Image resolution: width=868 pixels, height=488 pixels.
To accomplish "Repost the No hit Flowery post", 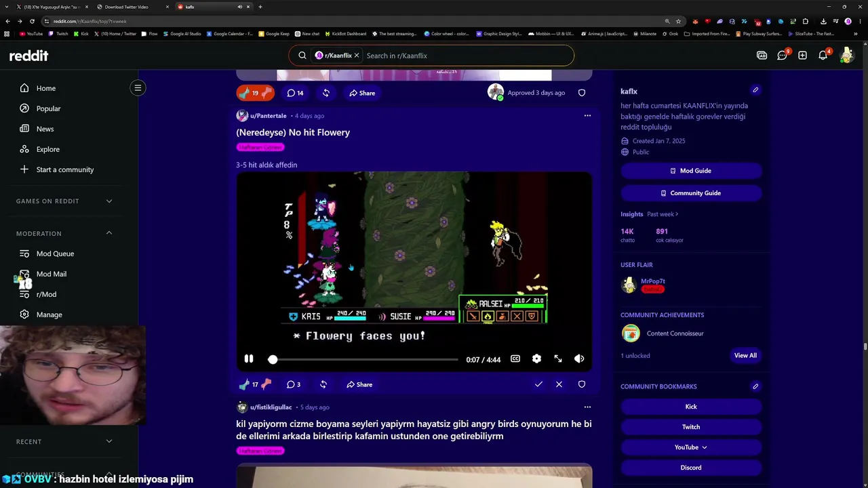I will point(323,384).
